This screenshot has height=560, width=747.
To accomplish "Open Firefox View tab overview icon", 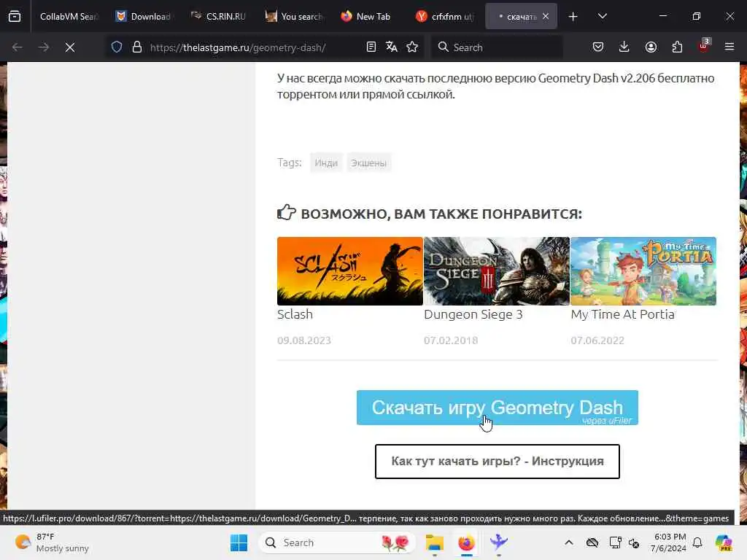I will coord(15,16).
